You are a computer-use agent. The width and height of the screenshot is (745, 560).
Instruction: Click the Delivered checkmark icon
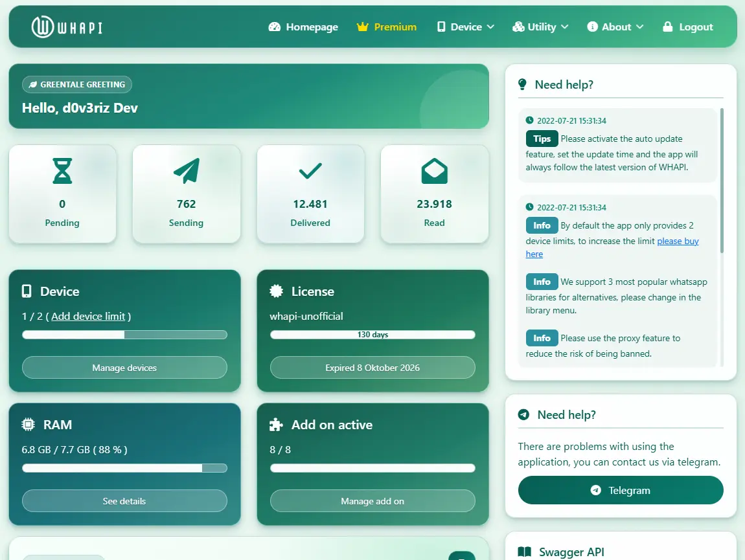tap(310, 171)
